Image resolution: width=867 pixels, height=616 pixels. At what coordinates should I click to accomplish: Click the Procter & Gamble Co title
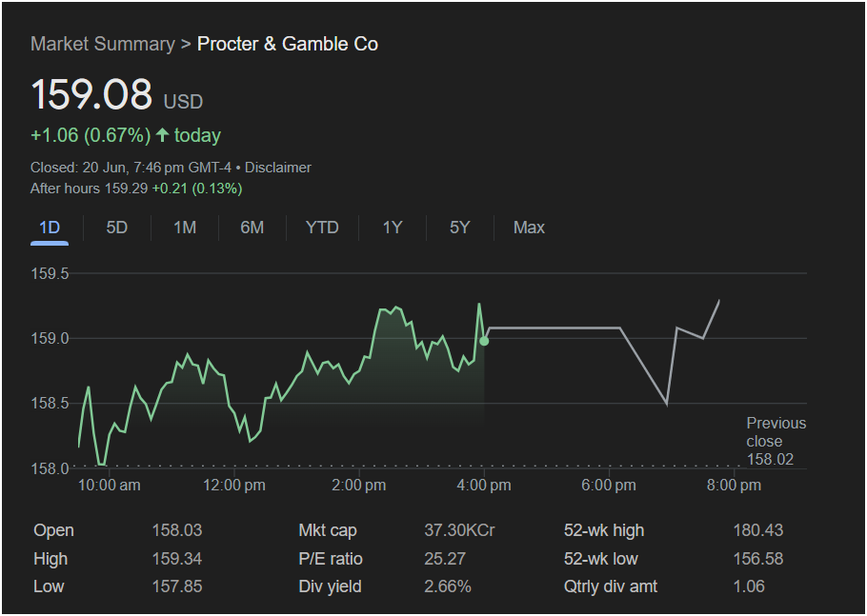(288, 44)
